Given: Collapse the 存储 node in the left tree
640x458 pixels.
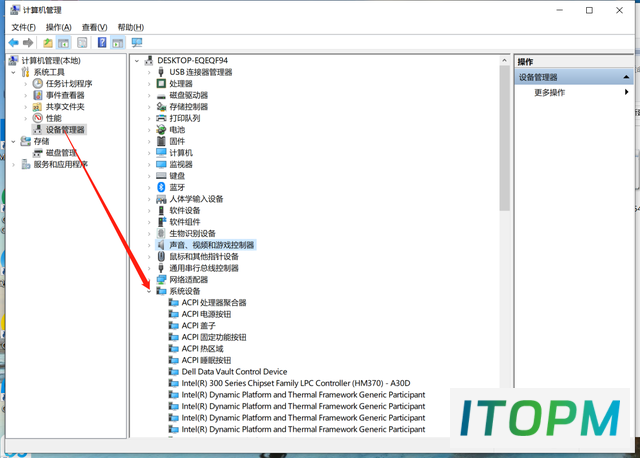Looking at the screenshot, I should (x=13, y=142).
